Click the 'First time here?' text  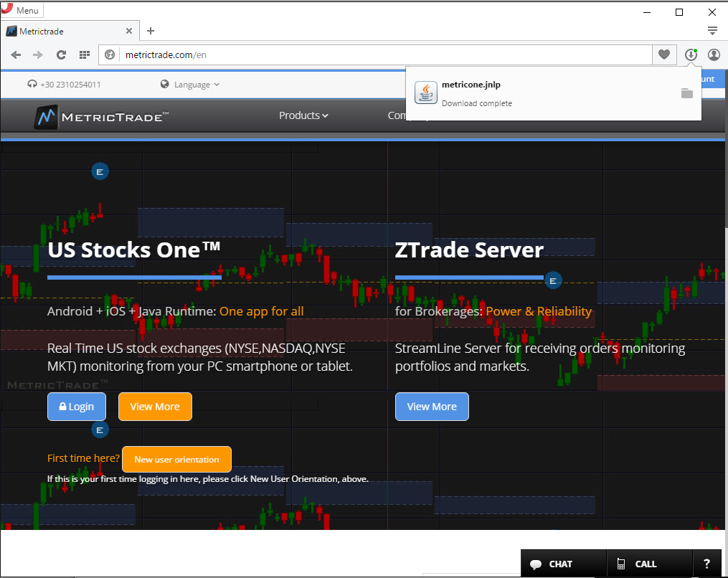coord(84,458)
